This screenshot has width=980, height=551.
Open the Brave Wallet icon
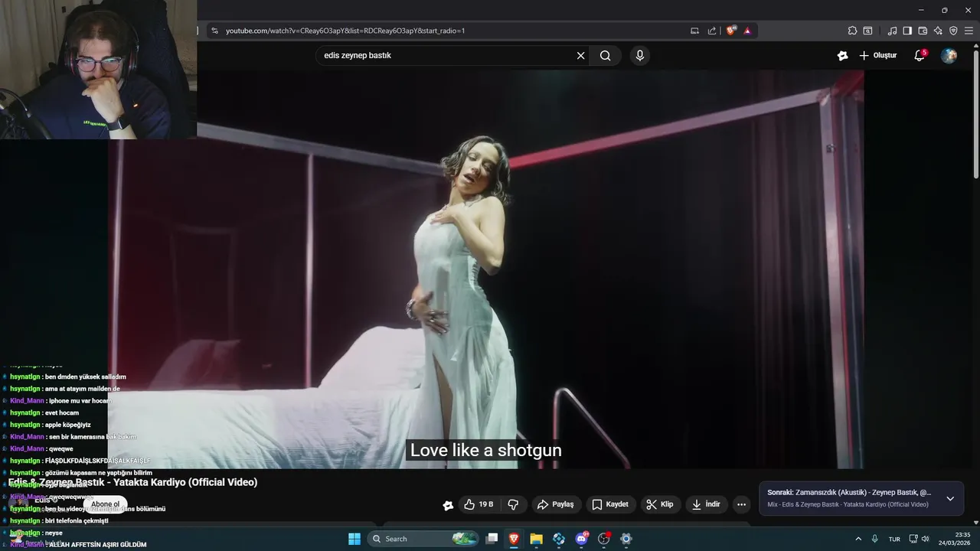click(x=923, y=31)
